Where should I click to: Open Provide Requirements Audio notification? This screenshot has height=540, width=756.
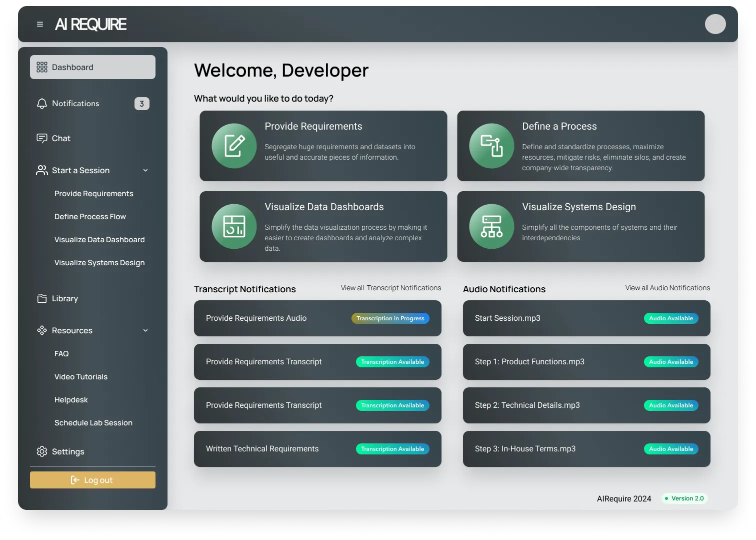pyautogui.click(x=317, y=318)
